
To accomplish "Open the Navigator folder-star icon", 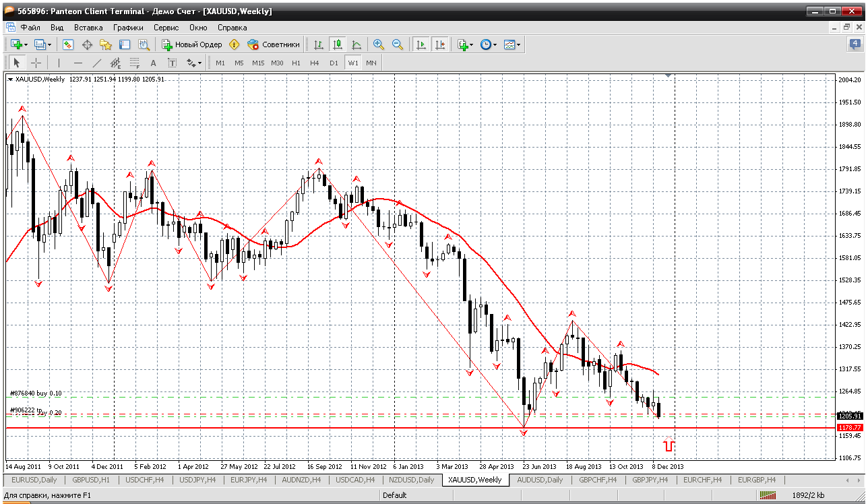I will coord(106,44).
